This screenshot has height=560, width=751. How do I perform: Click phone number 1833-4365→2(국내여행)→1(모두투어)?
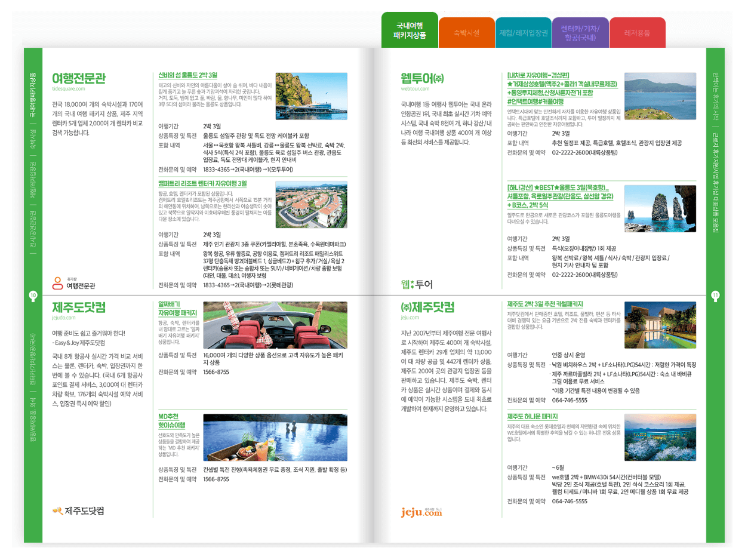248,169
